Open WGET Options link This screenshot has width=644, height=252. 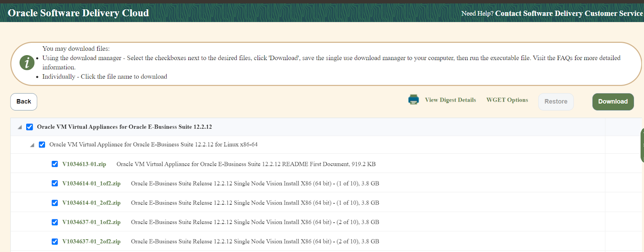[507, 100]
